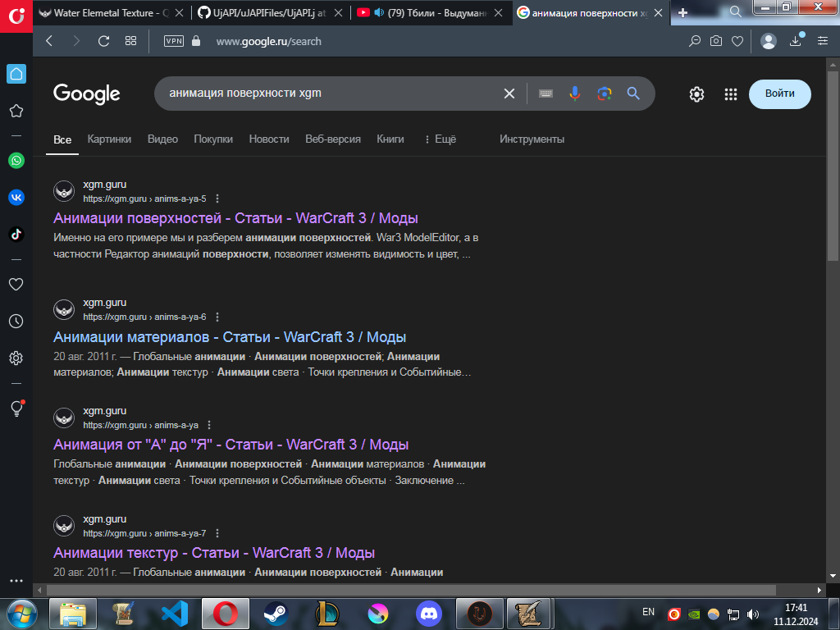Open the Start Page home icon in the sidebar
The height and width of the screenshot is (630, 840).
(16, 74)
